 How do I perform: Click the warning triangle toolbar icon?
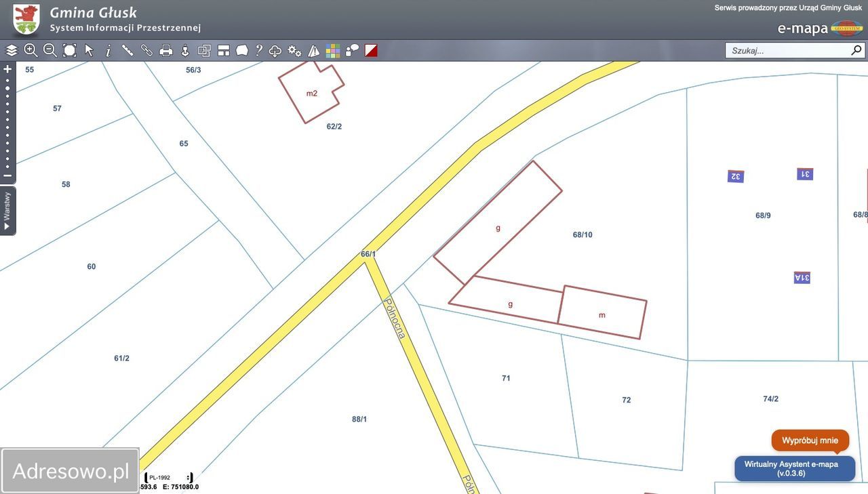pyautogui.click(x=314, y=51)
